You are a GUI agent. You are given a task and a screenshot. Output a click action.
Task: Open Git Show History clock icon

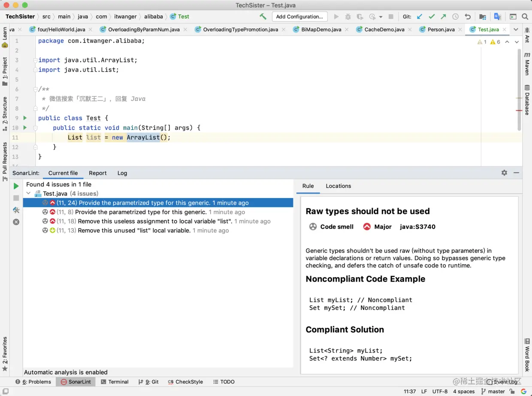coord(455,17)
